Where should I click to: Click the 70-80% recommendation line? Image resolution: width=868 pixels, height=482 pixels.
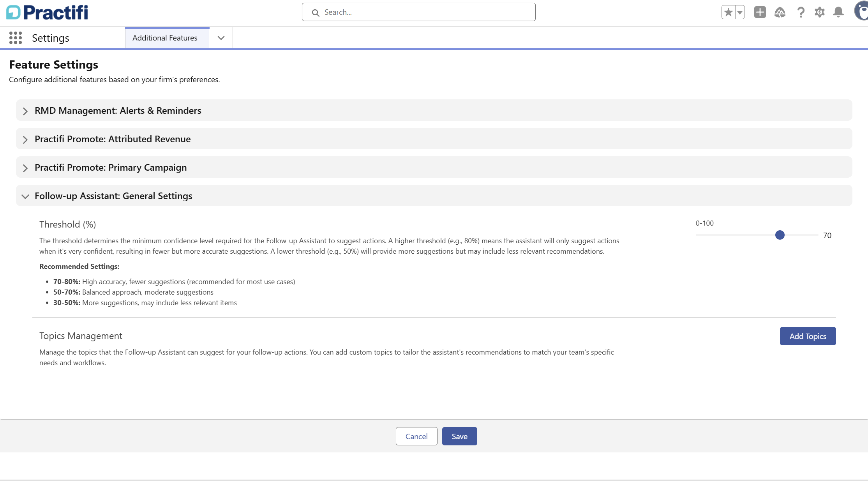174,282
